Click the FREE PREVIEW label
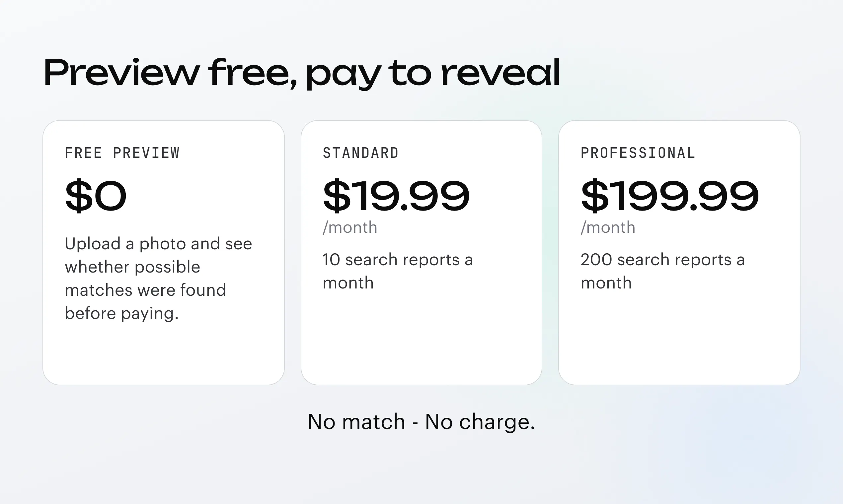 (122, 153)
